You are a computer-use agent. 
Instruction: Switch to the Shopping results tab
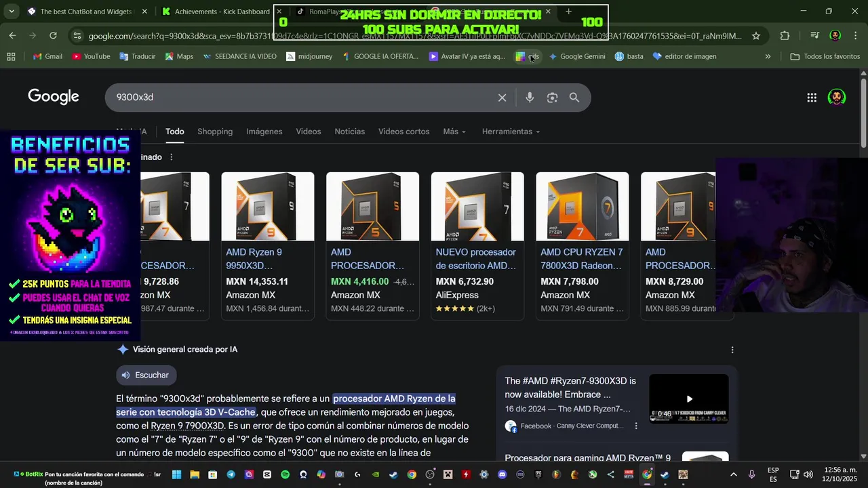tap(215, 131)
